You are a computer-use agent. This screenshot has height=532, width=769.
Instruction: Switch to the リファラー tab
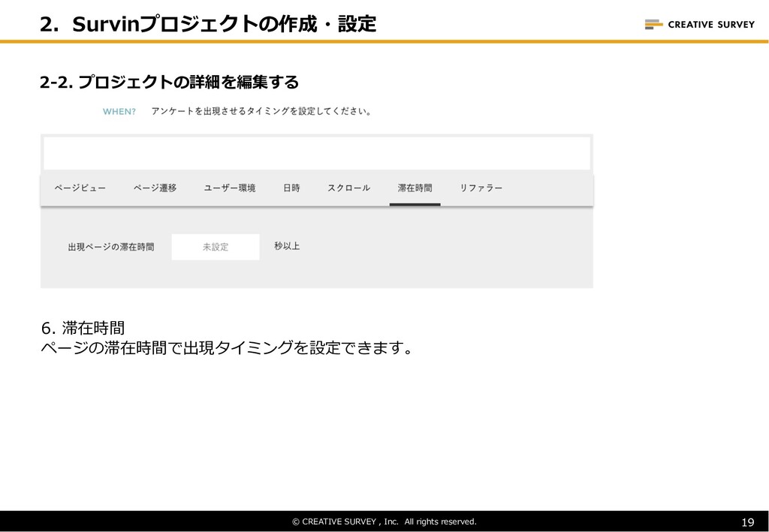click(x=481, y=188)
